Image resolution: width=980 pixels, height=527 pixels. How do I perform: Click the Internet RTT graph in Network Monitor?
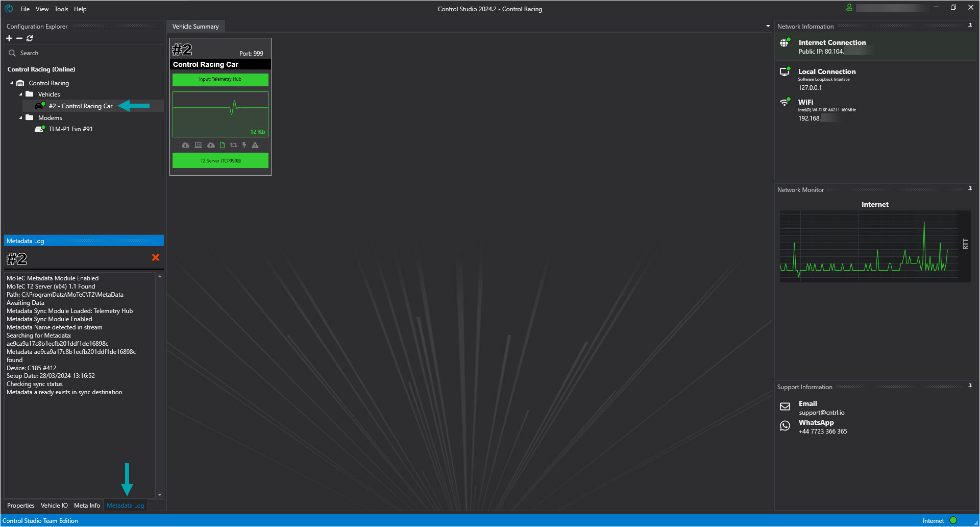tap(875, 246)
